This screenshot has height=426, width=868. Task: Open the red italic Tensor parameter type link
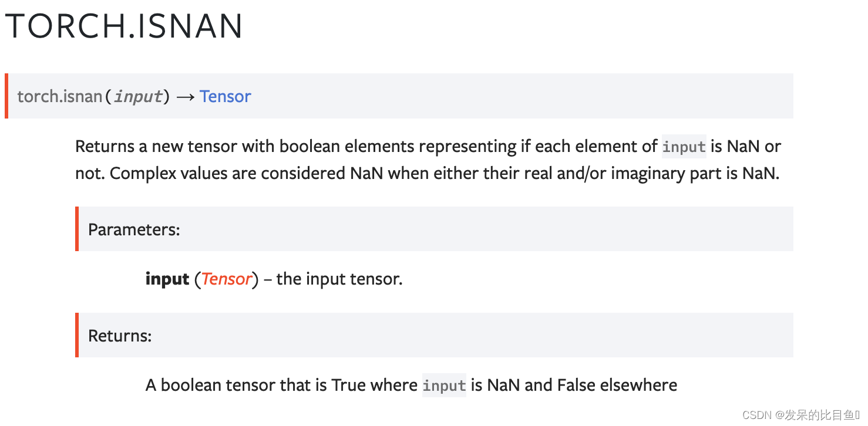tap(227, 279)
